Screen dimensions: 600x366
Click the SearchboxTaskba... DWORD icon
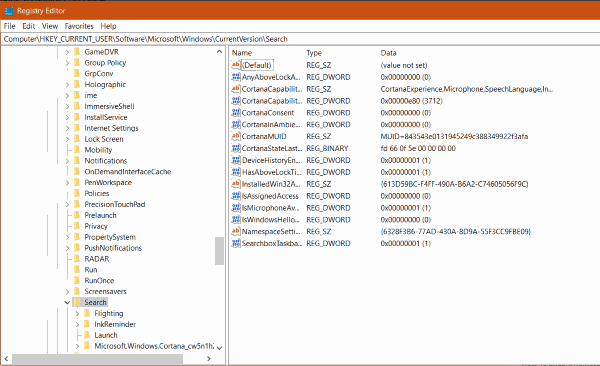tap(236, 243)
